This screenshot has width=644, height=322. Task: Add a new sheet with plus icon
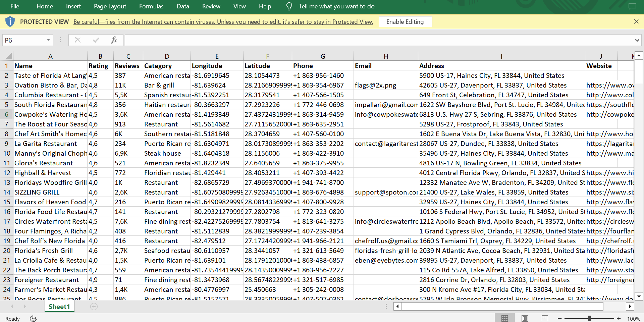(x=94, y=307)
